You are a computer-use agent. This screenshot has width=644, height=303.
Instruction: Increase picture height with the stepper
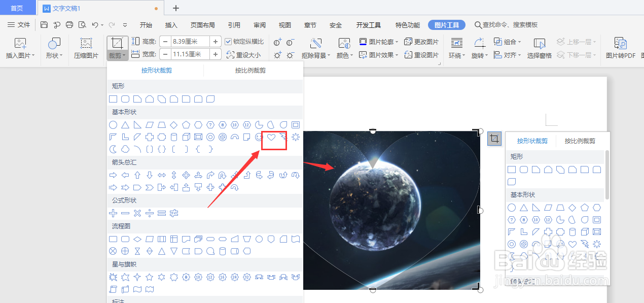click(x=215, y=42)
